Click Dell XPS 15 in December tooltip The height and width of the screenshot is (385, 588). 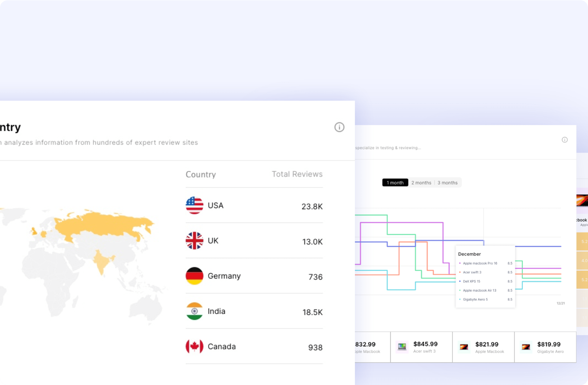point(471,281)
